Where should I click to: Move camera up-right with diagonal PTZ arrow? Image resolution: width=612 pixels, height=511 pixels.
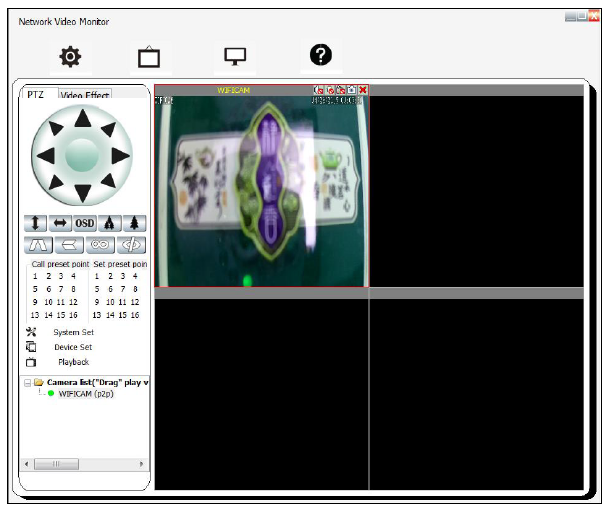tap(109, 129)
